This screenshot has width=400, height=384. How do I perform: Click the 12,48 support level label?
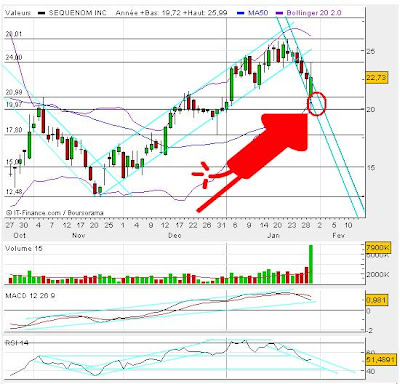pos(14,192)
